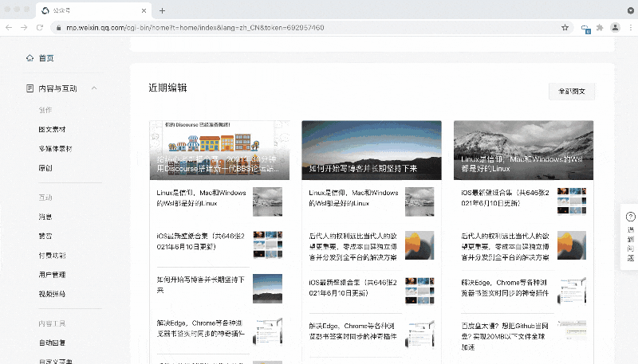Click the 遇到问题 help question icon
638x364 pixels.
tap(631, 217)
